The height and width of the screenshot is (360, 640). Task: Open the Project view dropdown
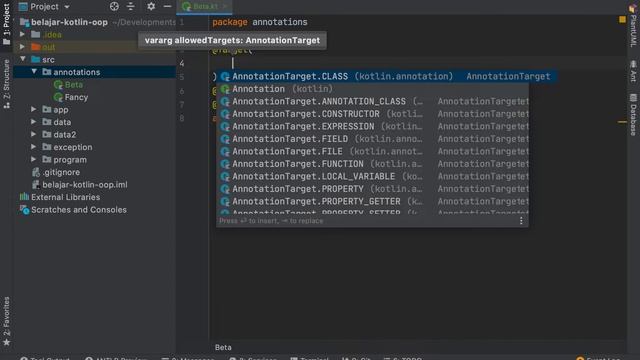coord(44,7)
